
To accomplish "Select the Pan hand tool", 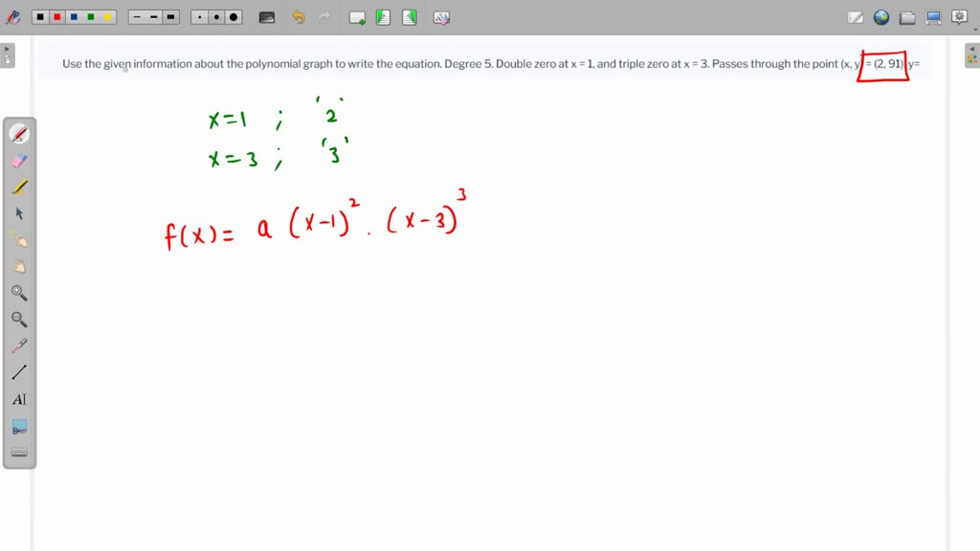I will pos(19,267).
